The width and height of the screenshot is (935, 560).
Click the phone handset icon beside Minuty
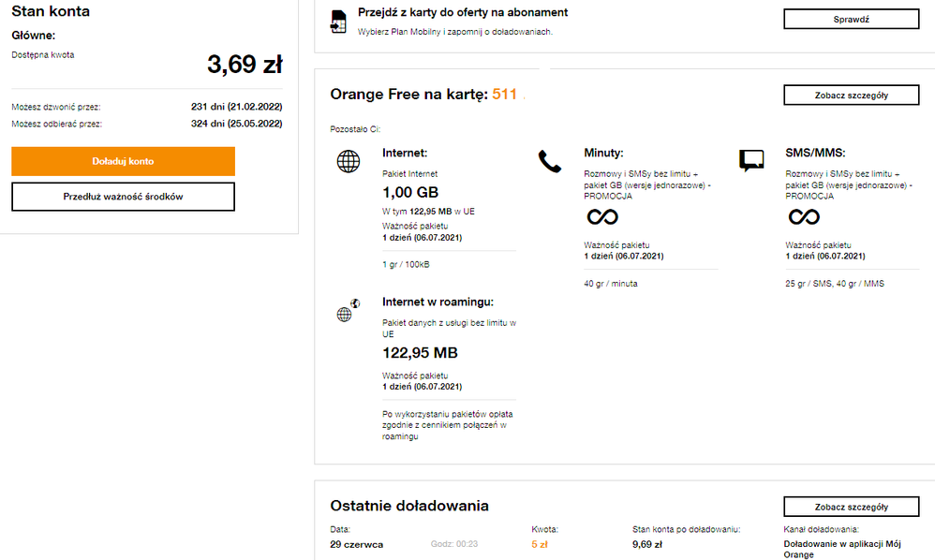[549, 161]
